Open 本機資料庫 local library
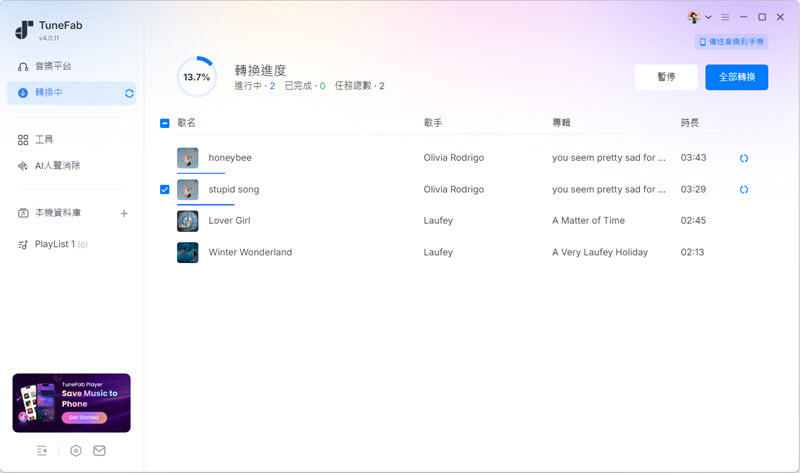800x473 pixels. 58,213
